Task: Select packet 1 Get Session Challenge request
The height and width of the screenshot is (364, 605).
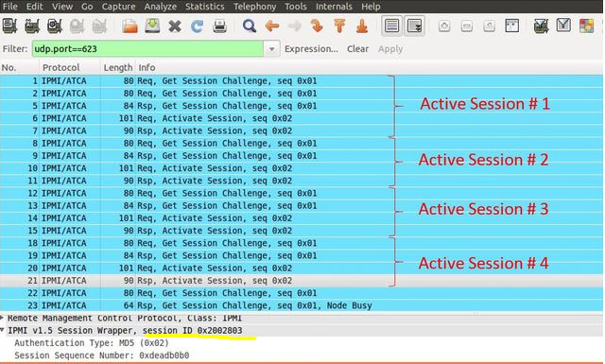Action: tap(302, 81)
